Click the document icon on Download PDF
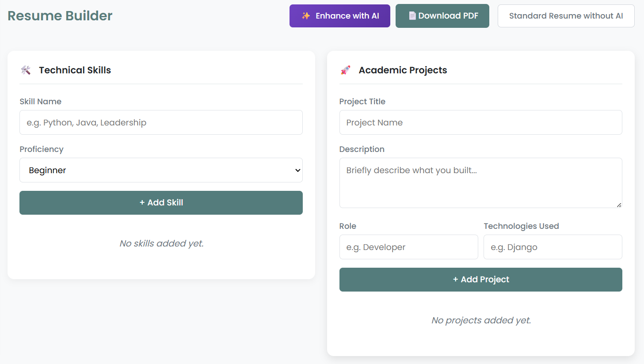The height and width of the screenshot is (364, 644). [412, 16]
